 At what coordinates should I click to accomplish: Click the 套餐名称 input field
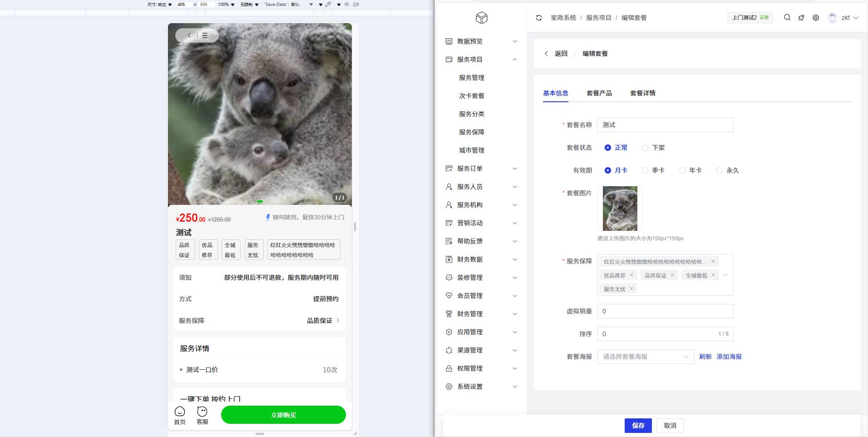click(665, 125)
